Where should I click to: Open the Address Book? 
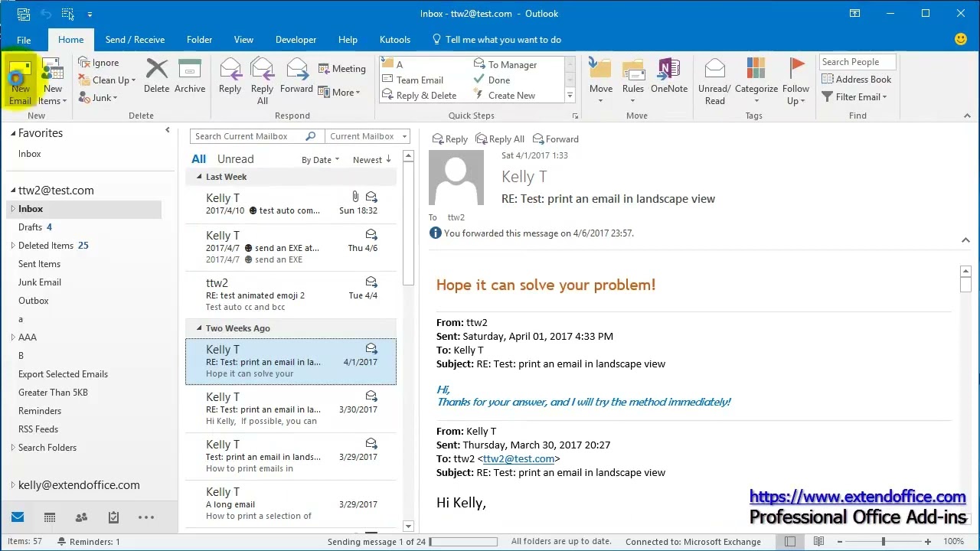pos(857,80)
